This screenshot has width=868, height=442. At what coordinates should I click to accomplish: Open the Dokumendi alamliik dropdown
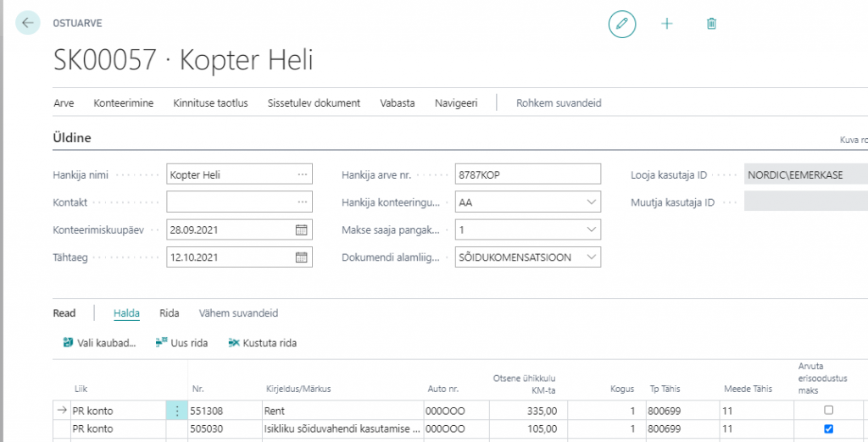(x=591, y=257)
